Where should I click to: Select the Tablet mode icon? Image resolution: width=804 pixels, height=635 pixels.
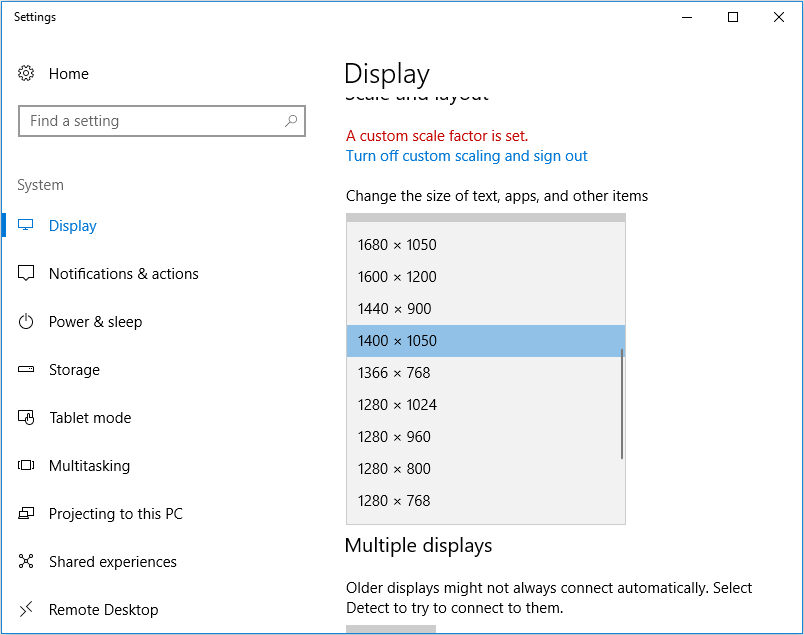27,417
